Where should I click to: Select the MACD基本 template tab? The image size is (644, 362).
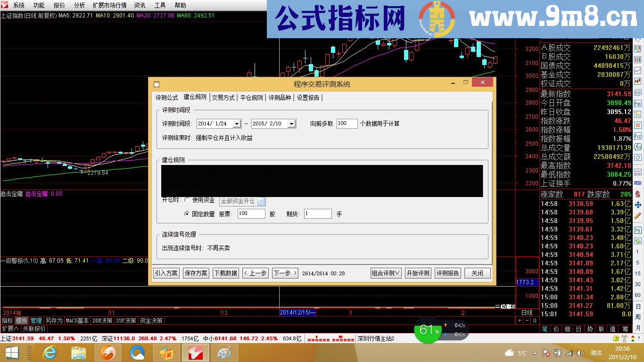(x=77, y=321)
